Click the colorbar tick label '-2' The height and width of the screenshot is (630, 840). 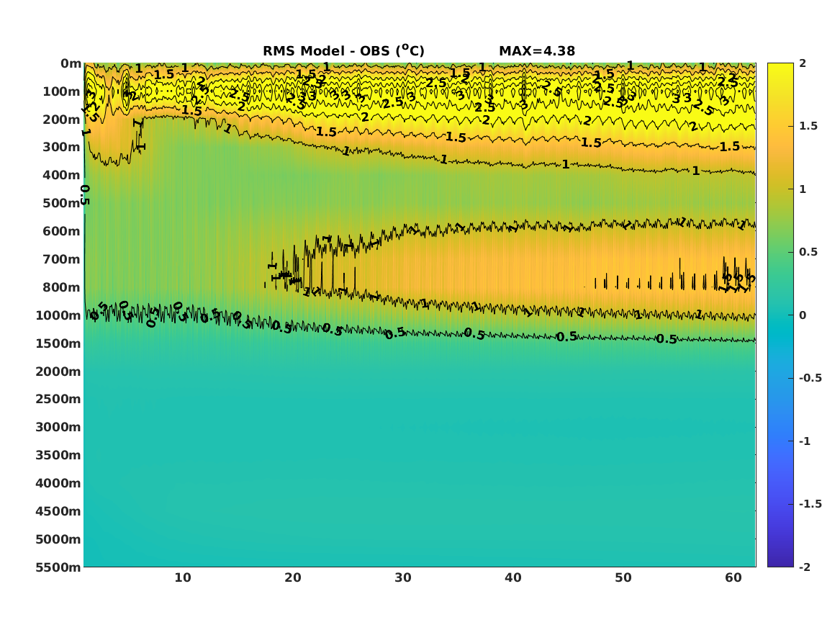[805, 567]
